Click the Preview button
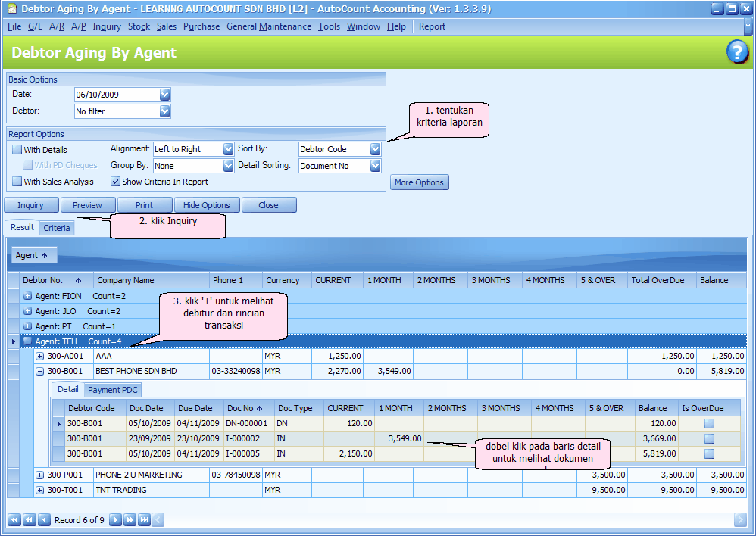 pyautogui.click(x=87, y=205)
